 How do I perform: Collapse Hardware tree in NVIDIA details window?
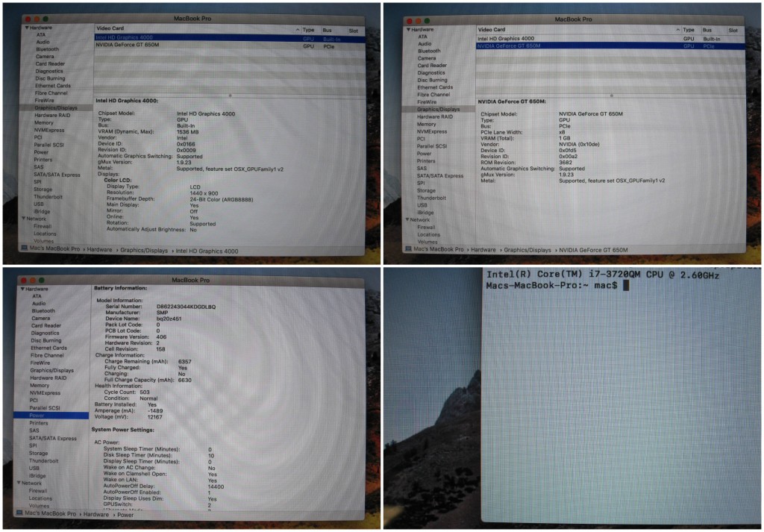coord(408,29)
